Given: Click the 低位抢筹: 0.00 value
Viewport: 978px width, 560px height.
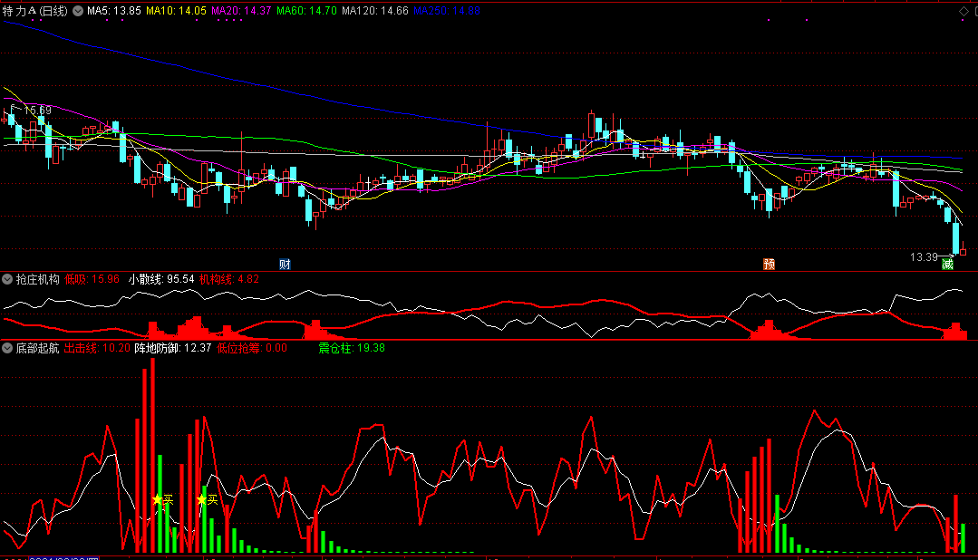Looking at the screenshot, I should 252,348.
